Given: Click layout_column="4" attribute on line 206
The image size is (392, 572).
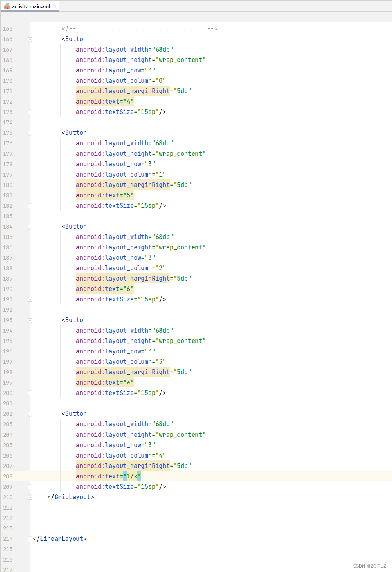Looking at the screenshot, I should click(121, 456).
